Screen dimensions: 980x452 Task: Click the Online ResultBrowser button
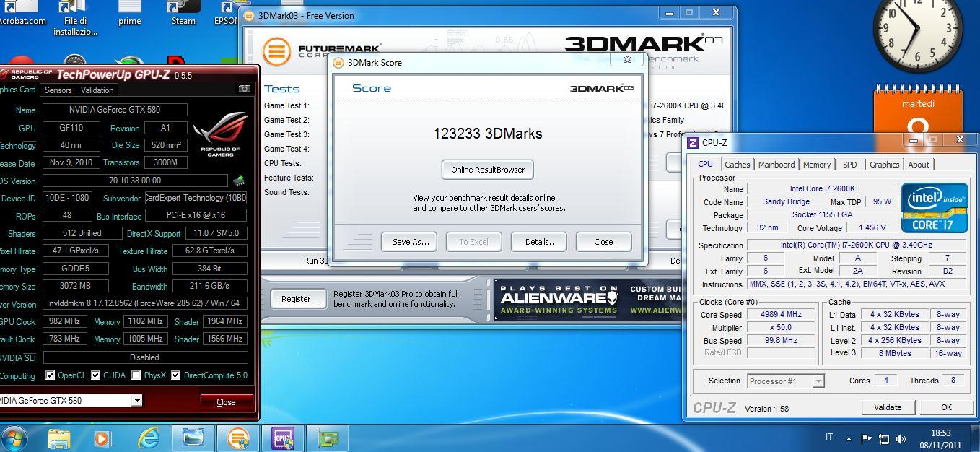click(x=487, y=170)
